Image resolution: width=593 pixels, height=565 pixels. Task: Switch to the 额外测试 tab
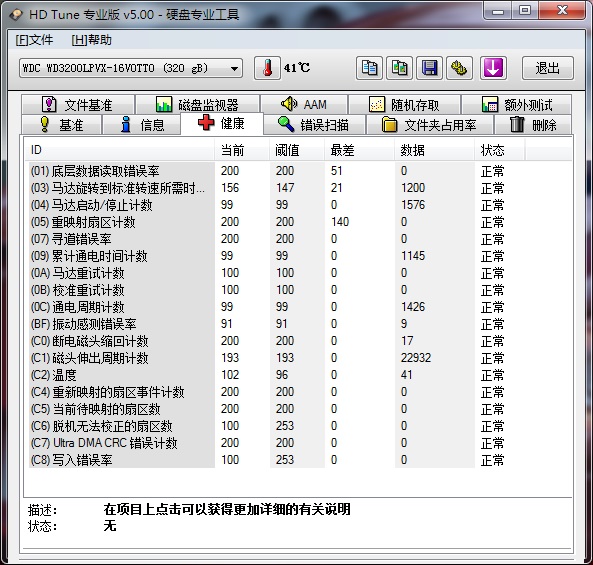[517, 104]
